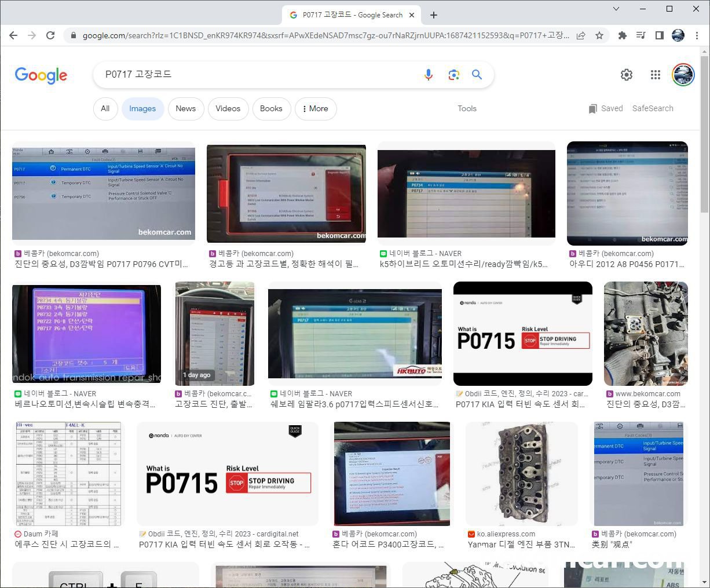Bookmark this page with the star icon

(x=600, y=35)
